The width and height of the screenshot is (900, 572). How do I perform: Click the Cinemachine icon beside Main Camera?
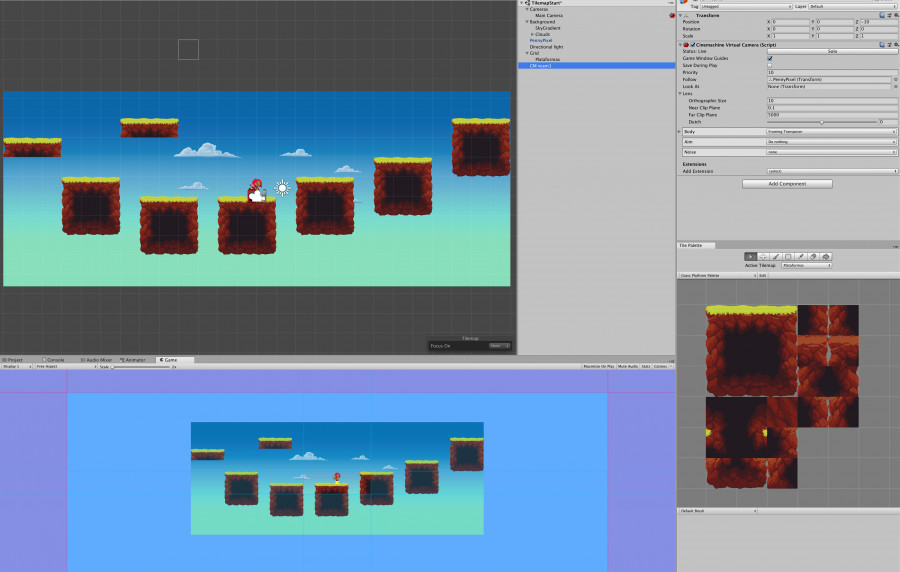point(672,15)
